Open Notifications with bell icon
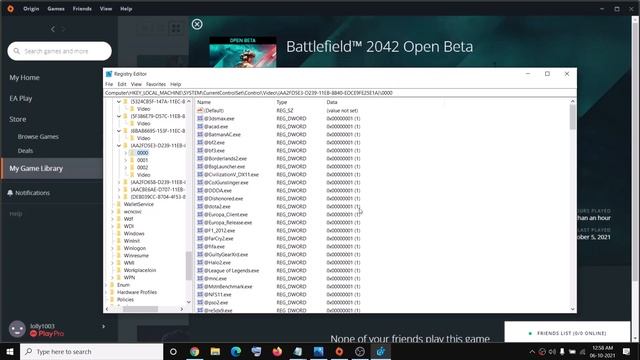The height and width of the screenshot is (360, 640). tap(29, 193)
